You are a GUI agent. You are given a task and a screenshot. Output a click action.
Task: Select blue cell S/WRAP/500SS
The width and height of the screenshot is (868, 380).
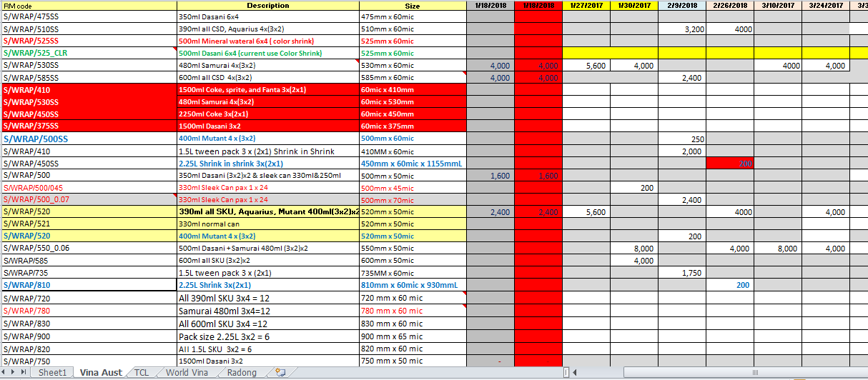(x=89, y=139)
